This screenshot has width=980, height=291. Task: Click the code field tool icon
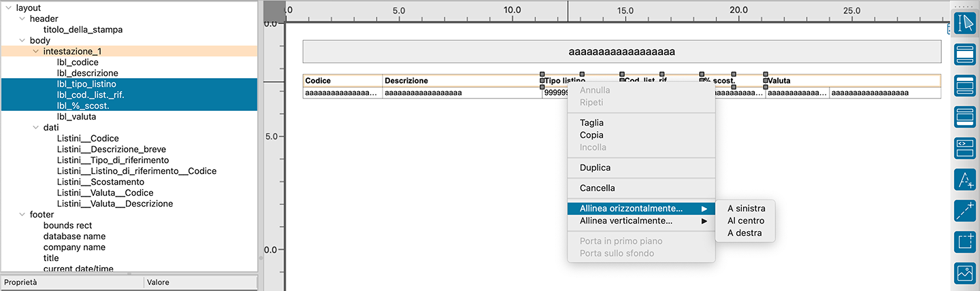966,148
